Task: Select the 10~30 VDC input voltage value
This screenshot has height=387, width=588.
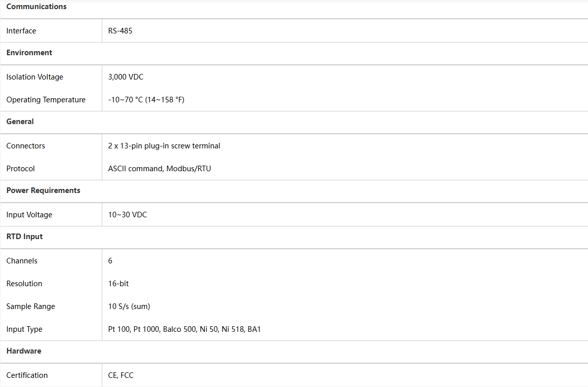Action: (x=128, y=215)
